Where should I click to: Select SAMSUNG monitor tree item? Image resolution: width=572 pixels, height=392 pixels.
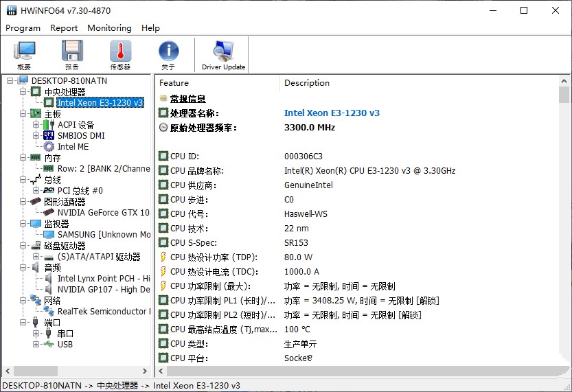[x=104, y=235]
